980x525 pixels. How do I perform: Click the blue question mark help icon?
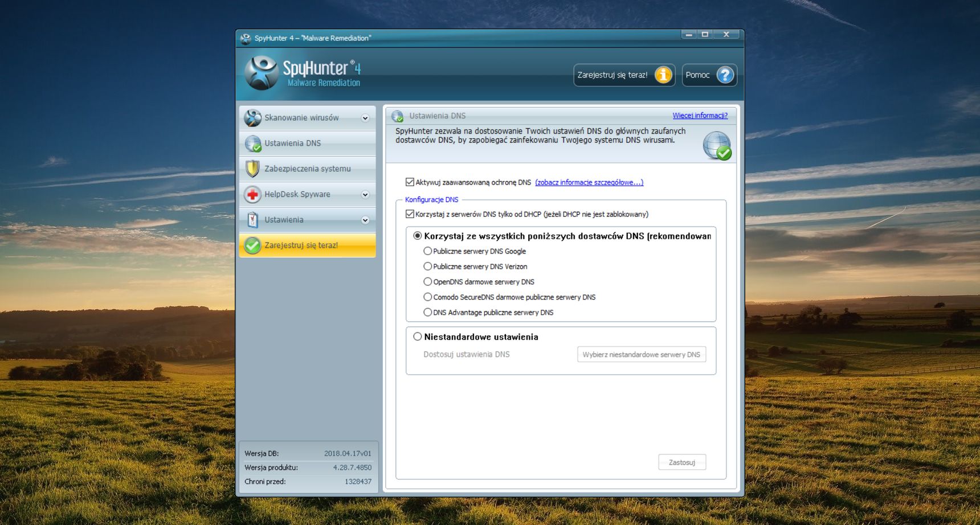[x=725, y=75]
